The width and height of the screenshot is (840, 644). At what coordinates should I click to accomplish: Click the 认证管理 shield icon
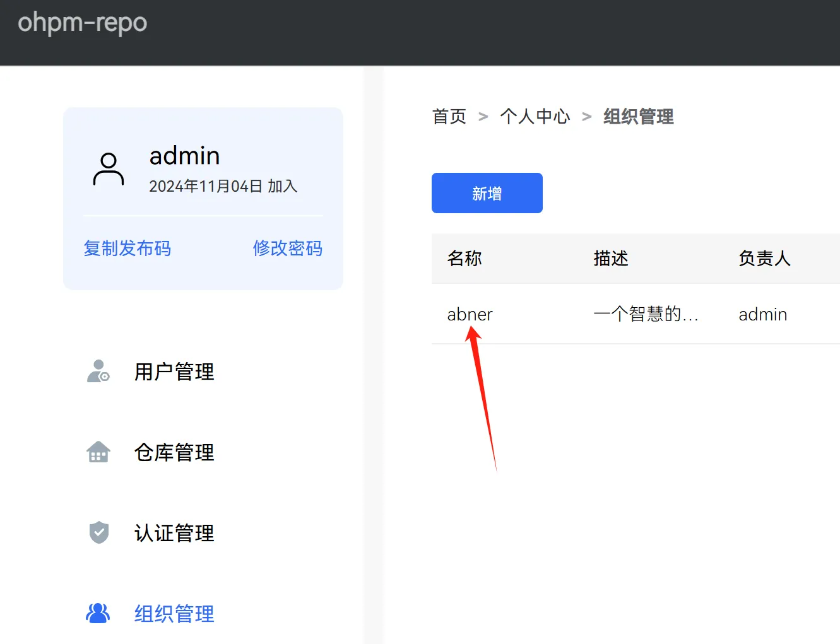pos(98,532)
